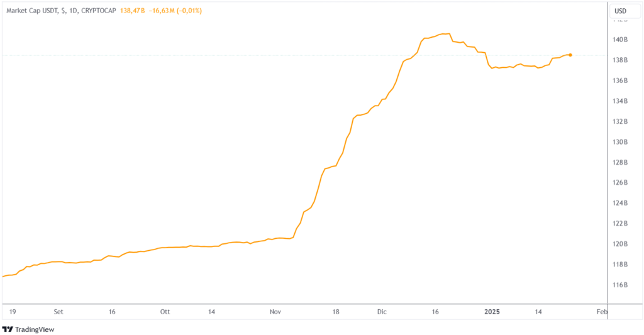Click the 18 date label on time axis

(x=336, y=312)
